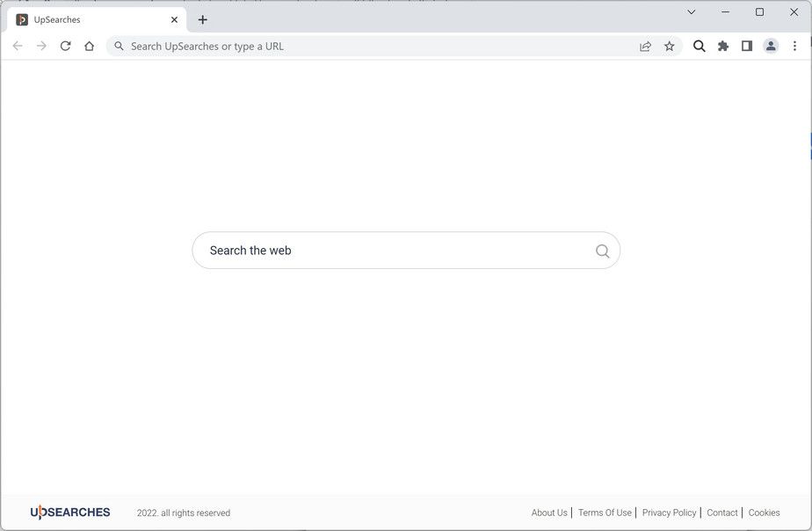Click the browser back arrow
Image resolution: width=812 pixels, height=531 pixels.
tap(18, 46)
